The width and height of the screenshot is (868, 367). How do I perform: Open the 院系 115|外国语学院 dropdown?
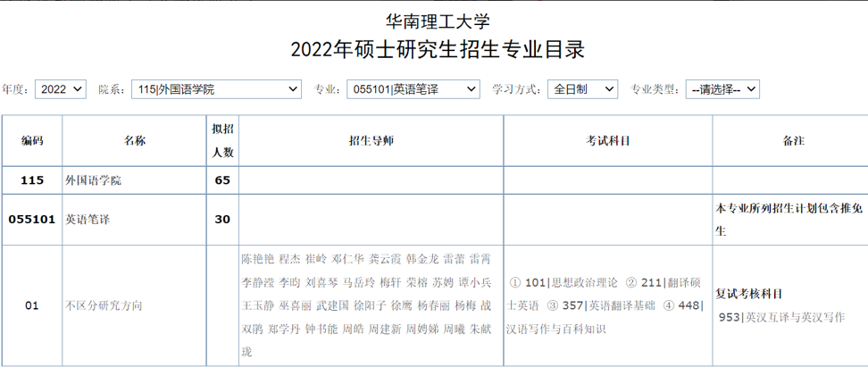click(216, 89)
